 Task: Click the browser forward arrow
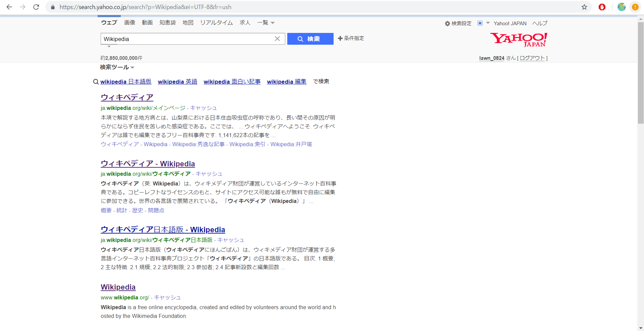click(x=22, y=7)
